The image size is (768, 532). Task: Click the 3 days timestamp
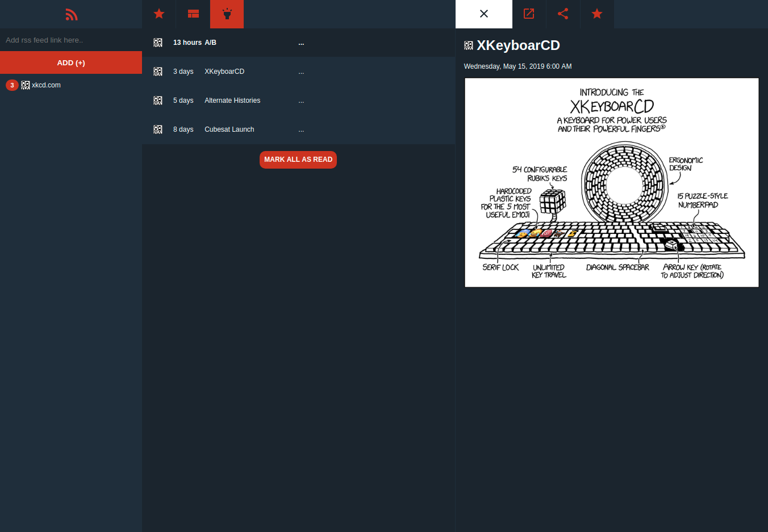click(183, 72)
